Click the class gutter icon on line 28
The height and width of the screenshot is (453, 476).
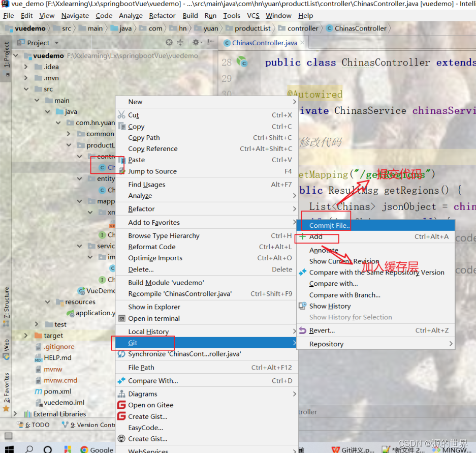[242, 62]
